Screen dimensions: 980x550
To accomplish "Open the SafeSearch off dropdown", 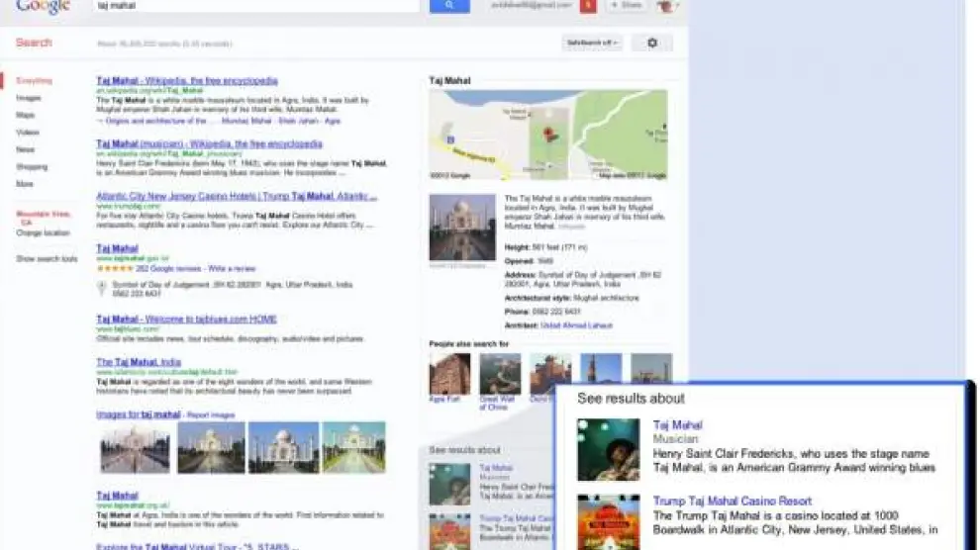I will 591,43.
